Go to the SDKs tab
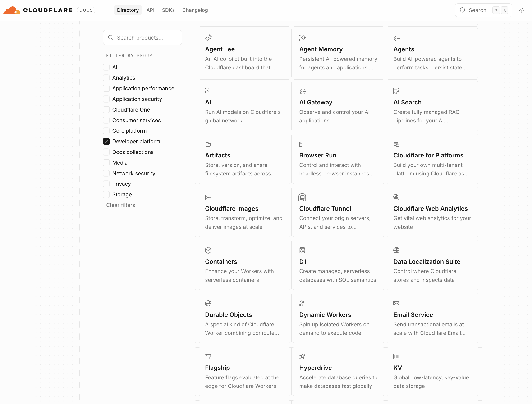The image size is (532, 404). [168, 10]
